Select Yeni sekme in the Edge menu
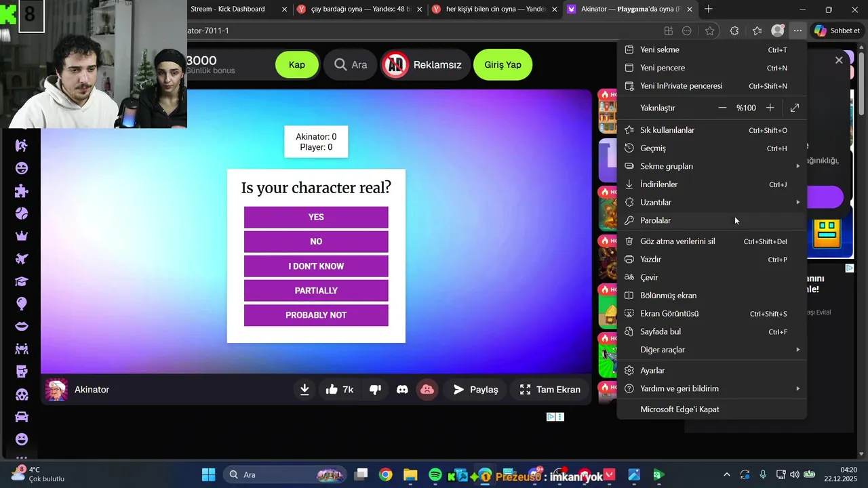Screen dimensions: 868x488 pyautogui.click(x=711, y=49)
